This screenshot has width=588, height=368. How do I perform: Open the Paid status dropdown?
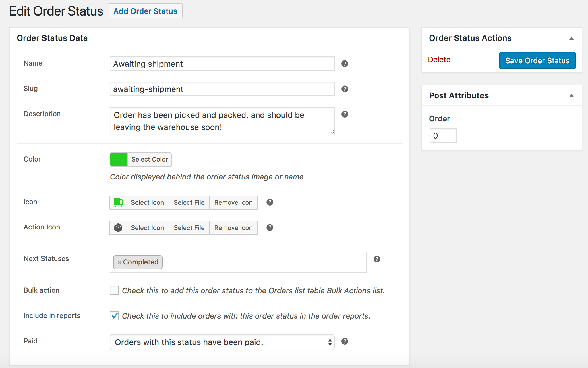(x=330, y=342)
